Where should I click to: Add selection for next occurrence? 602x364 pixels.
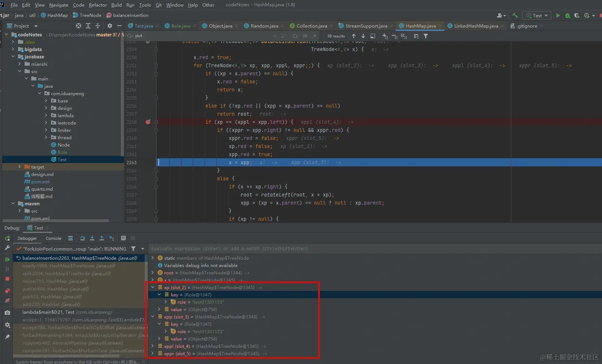coord(385,36)
